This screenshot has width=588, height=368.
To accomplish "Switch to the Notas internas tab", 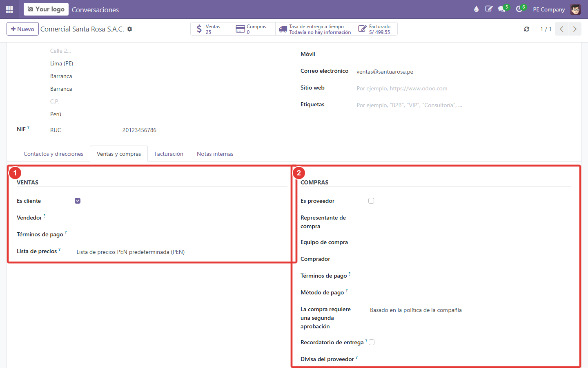I will (215, 154).
